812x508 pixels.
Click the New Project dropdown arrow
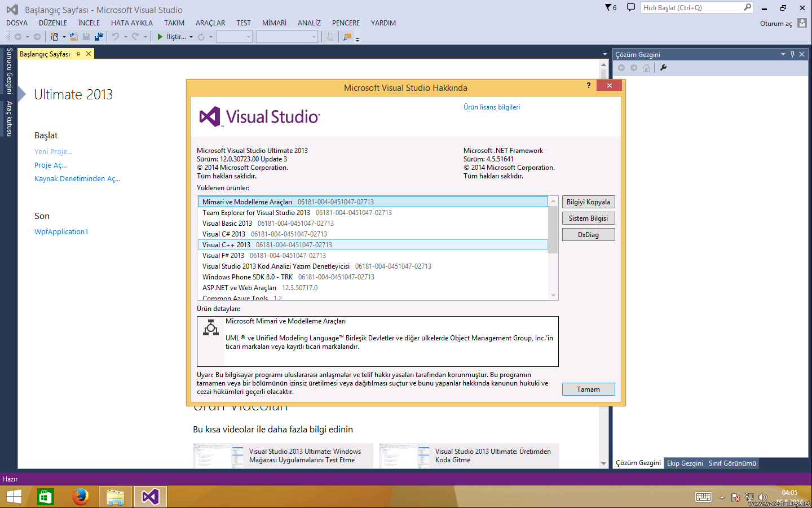tap(64, 37)
